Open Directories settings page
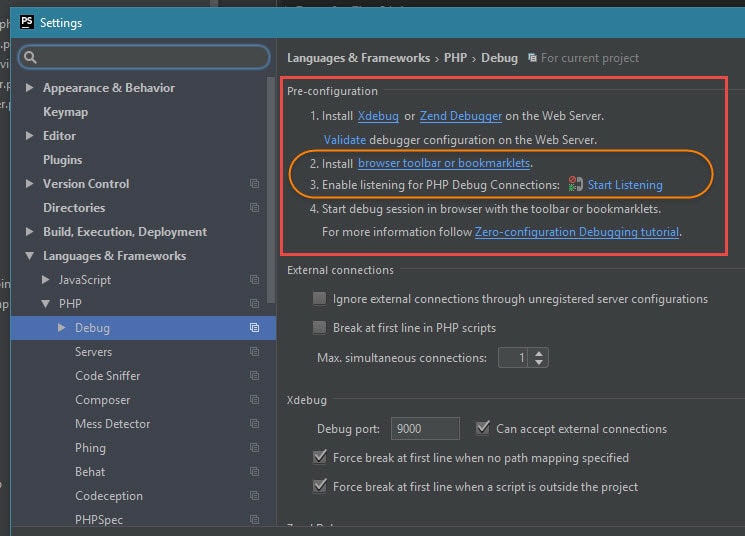Image resolution: width=745 pixels, height=536 pixels. point(74,208)
